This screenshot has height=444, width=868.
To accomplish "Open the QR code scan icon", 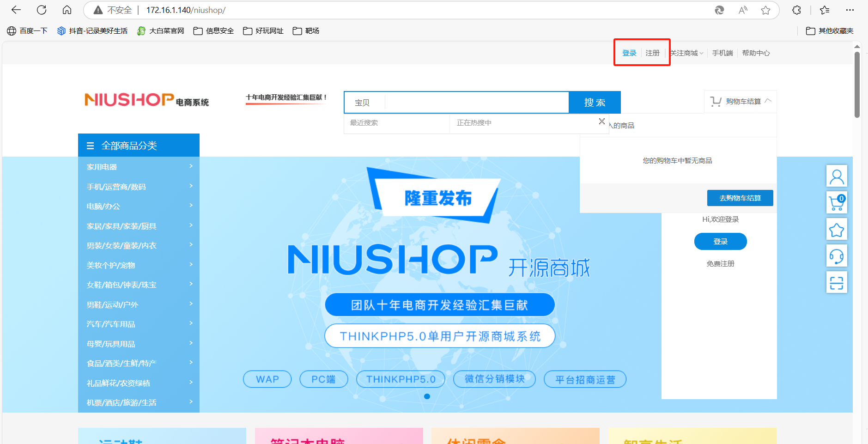I will (x=837, y=282).
